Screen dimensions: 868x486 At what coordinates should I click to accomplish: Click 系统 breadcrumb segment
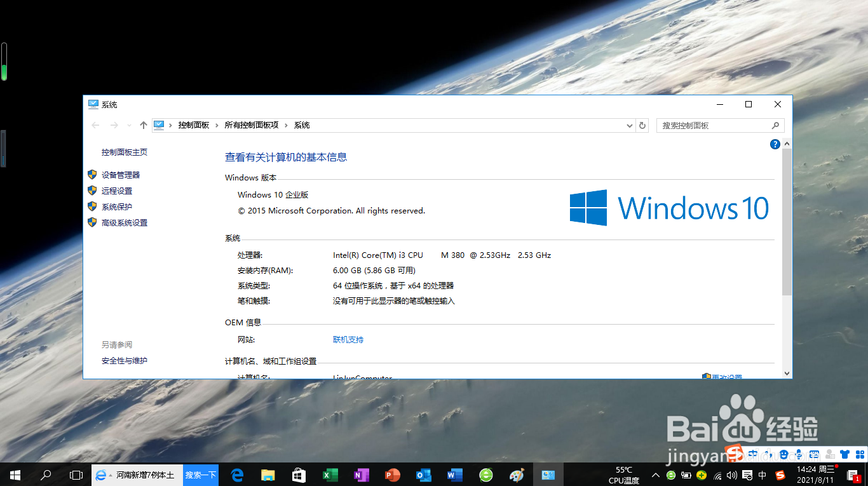302,125
